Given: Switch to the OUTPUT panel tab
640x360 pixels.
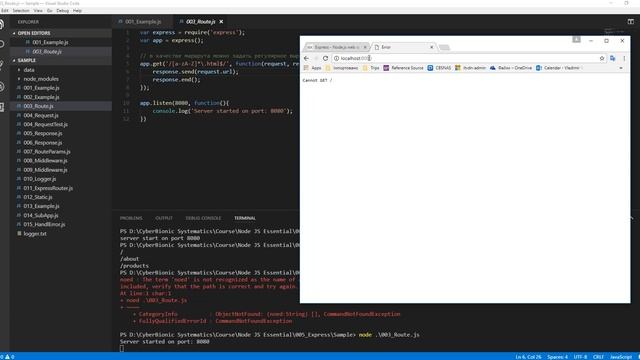Looking at the screenshot, I should click(164, 218).
